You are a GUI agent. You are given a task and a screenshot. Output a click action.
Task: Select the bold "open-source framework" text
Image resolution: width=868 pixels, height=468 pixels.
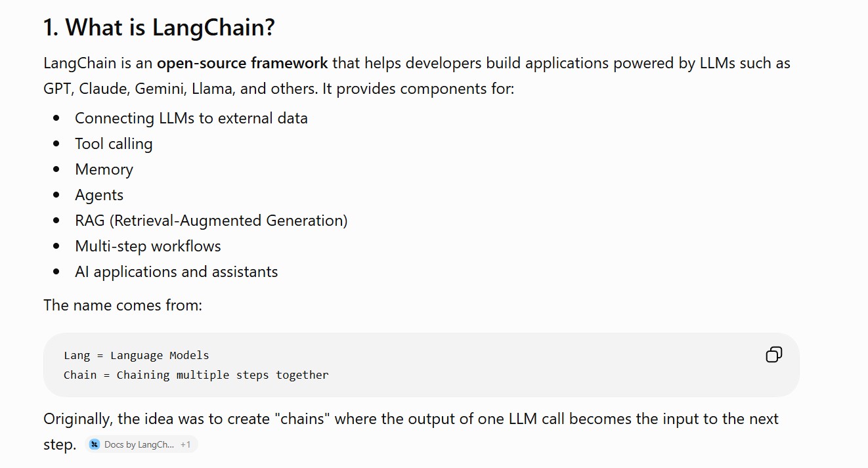point(242,63)
